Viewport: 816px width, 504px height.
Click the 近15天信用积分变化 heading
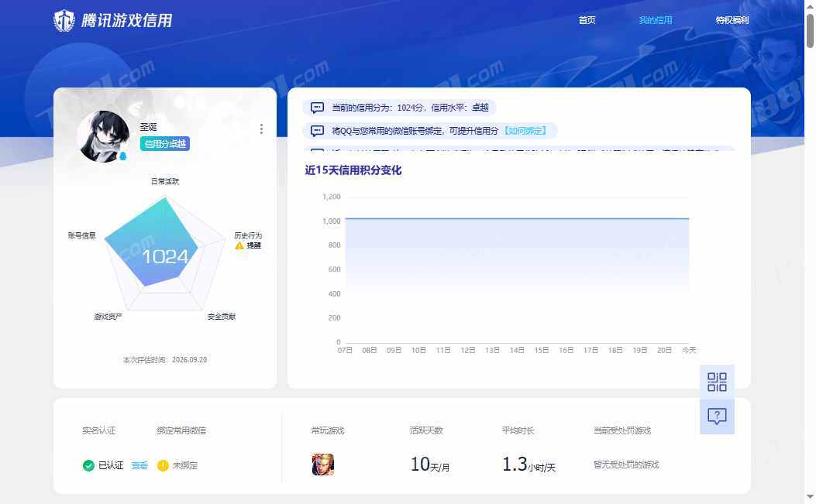pos(353,170)
